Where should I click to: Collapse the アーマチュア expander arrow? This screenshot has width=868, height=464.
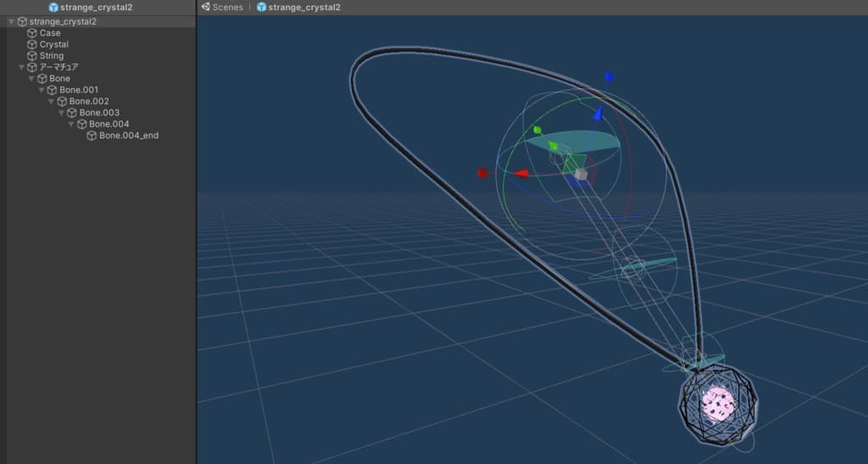click(x=21, y=67)
